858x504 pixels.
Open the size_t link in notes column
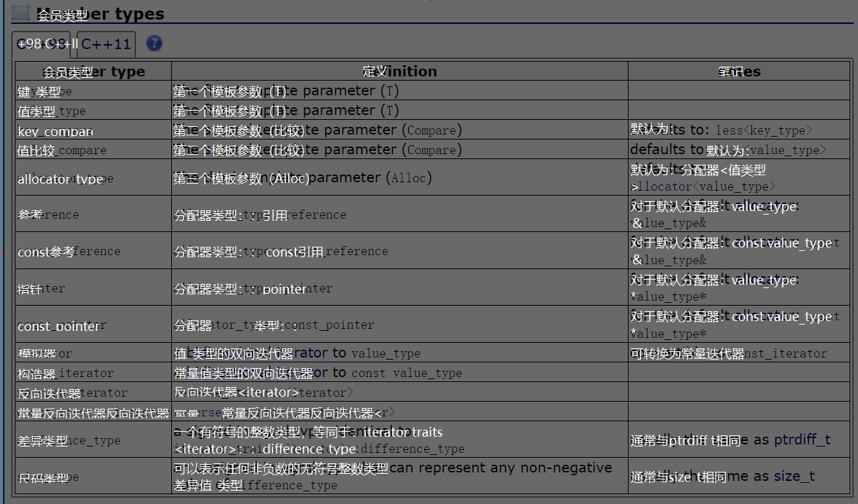click(794, 477)
